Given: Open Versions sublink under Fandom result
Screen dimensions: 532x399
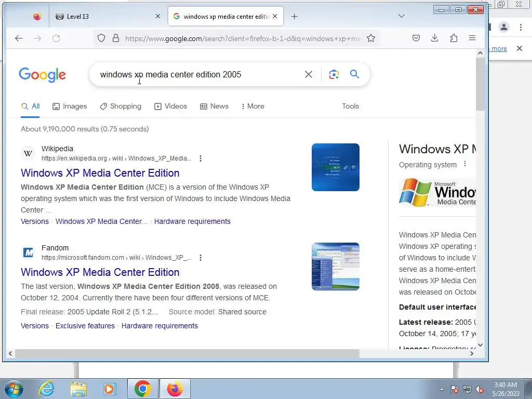Looking at the screenshot, I should [35, 326].
